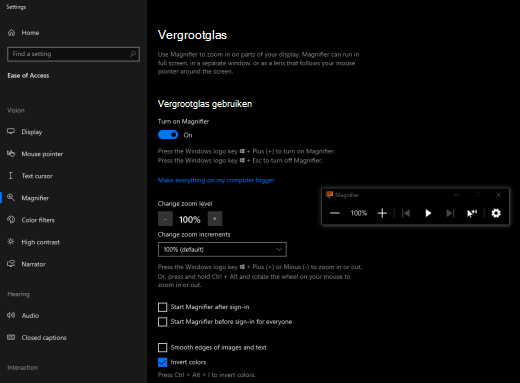Focus the Find a setting search box

[73, 54]
